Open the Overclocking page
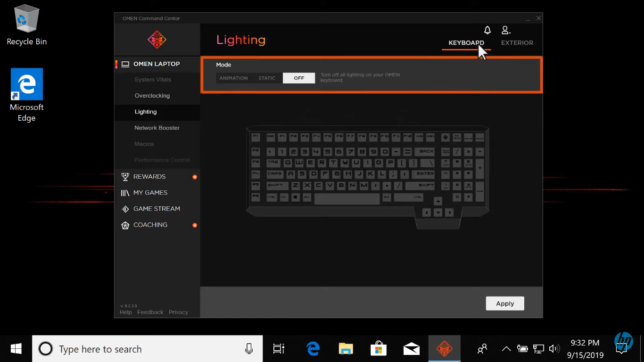The height and width of the screenshot is (362, 644). coord(152,96)
